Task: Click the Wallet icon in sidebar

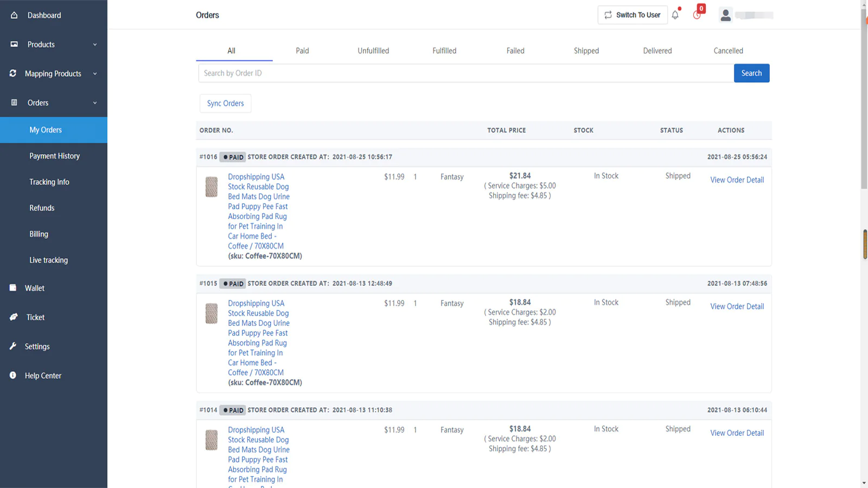Action: (x=13, y=288)
